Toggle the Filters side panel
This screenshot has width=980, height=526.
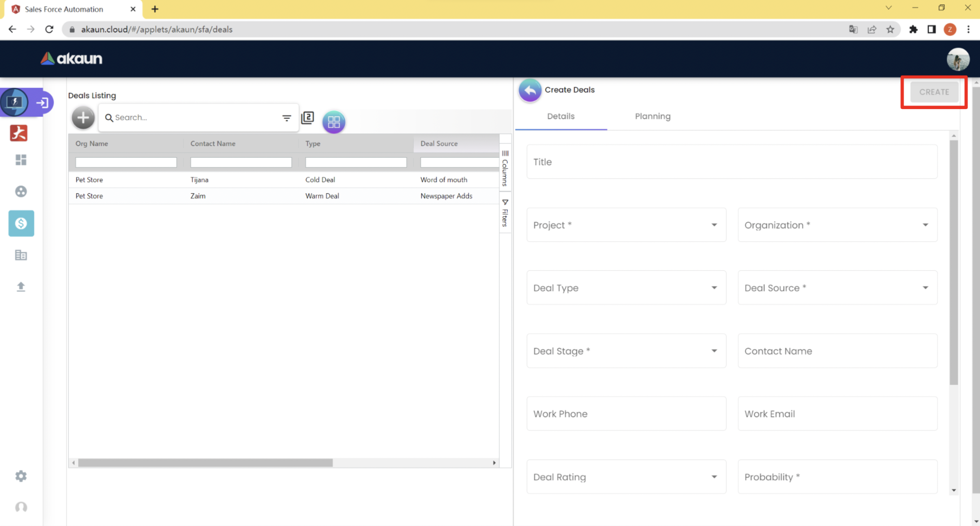coord(505,213)
